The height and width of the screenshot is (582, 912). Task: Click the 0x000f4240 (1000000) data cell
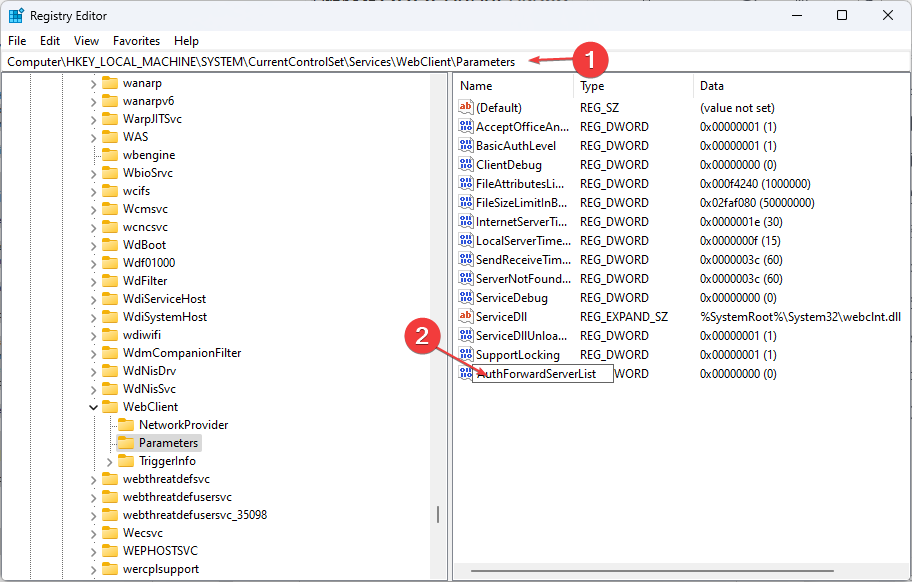[x=755, y=184]
